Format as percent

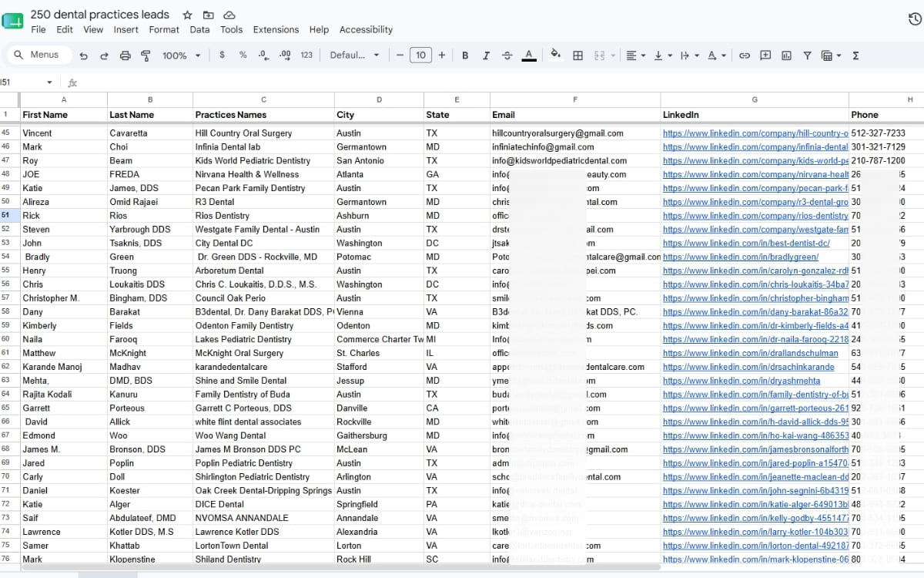243,55
